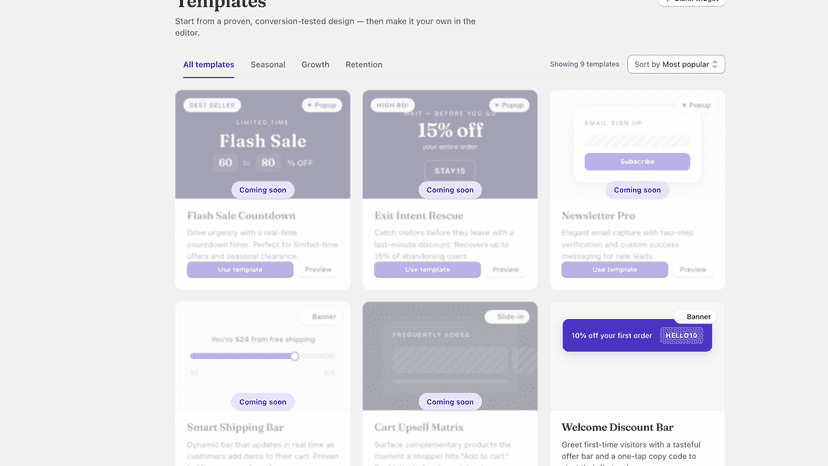Preview the Exit Intent Rescue template

coord(505,269)
